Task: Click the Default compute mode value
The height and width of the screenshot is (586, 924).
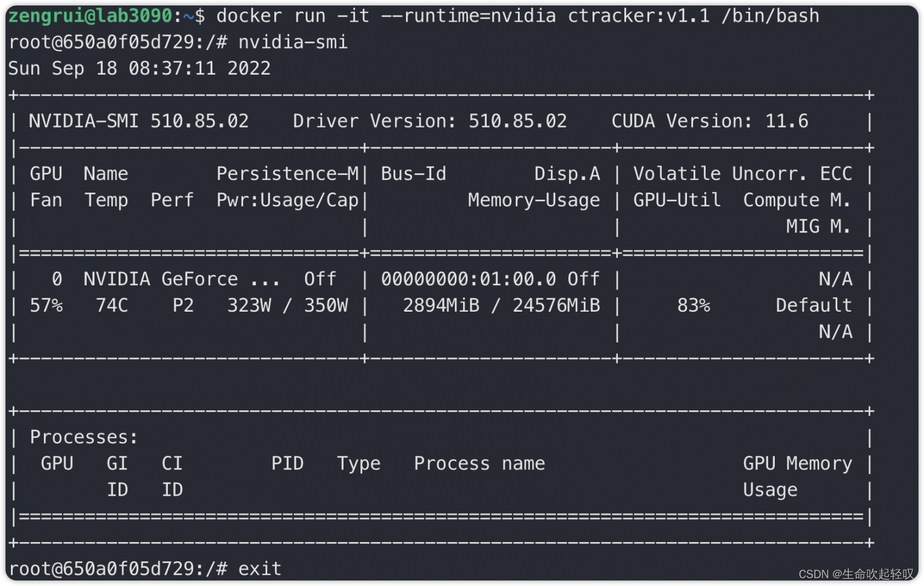Action: pyautogui.click(x=814, y=306)
